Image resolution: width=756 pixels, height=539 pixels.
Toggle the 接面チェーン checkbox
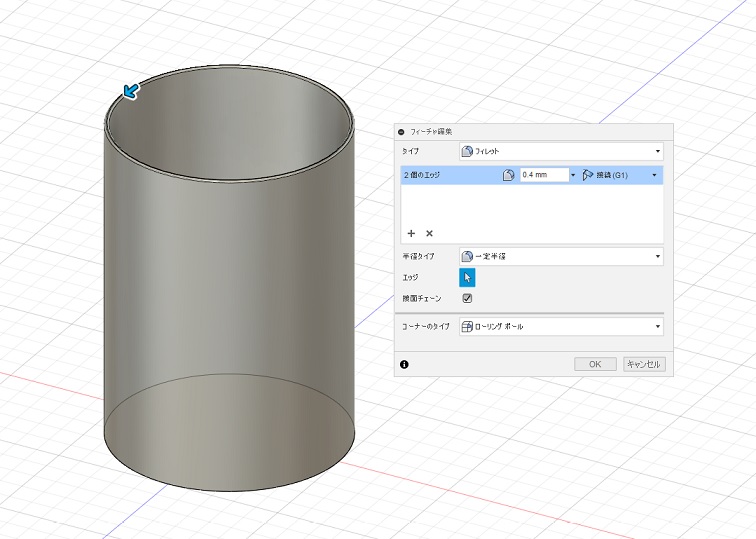point(467,298)
